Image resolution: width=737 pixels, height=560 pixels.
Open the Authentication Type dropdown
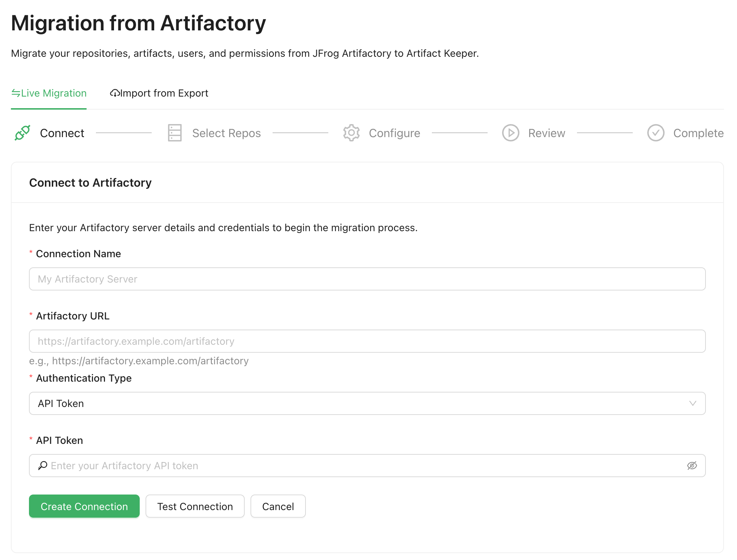(x=367, y=403)
